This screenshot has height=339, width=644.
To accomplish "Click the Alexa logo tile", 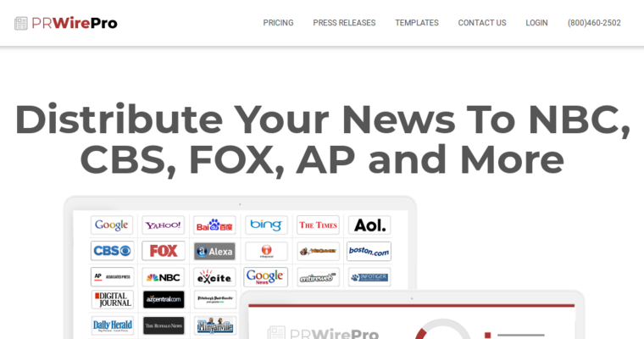I will [214, 252].
